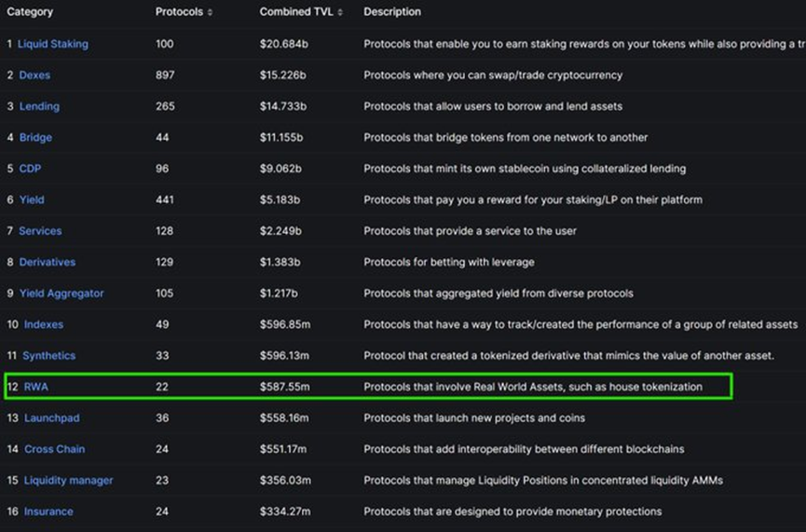806x532 pixels.
Task: Open the Liquidity manager category
Action: [x=68, y=480]
